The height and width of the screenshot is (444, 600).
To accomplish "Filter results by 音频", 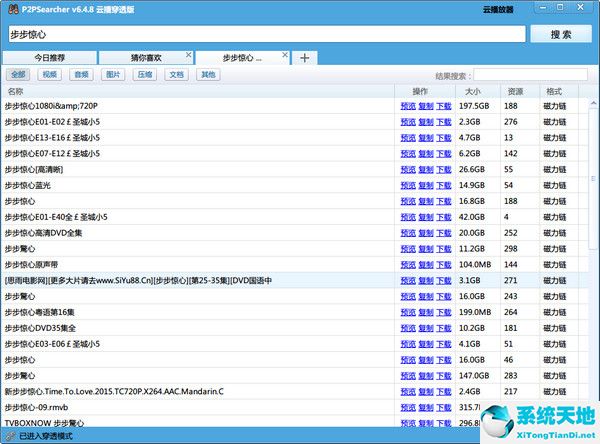I will click(81, 74).
